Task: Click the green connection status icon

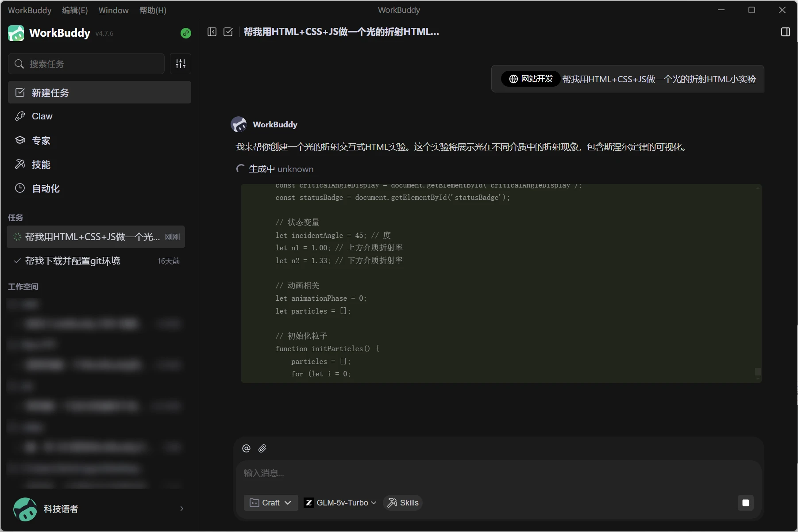Action: point(186,33)
